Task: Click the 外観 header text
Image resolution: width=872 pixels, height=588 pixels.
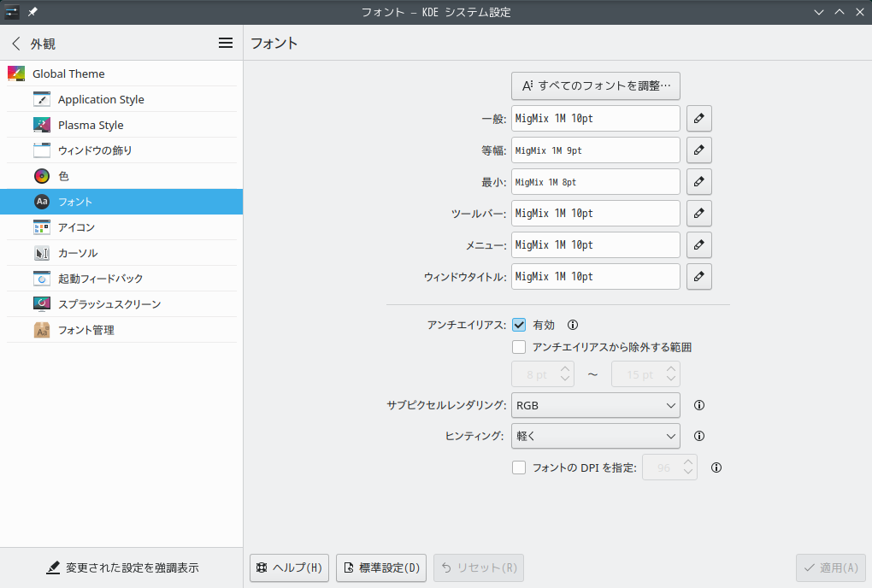Action: click(x=43, y=44)
